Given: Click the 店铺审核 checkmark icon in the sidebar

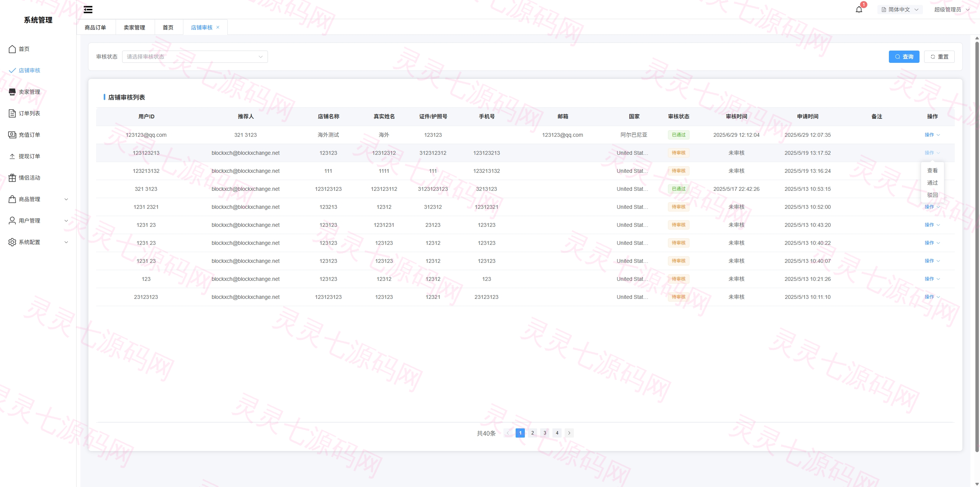Looking at the screenshot, I should tap(12, 71).
